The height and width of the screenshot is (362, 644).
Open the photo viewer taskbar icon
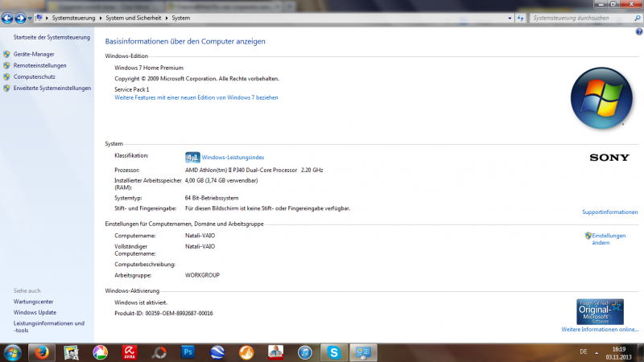[x=71, y=352]
